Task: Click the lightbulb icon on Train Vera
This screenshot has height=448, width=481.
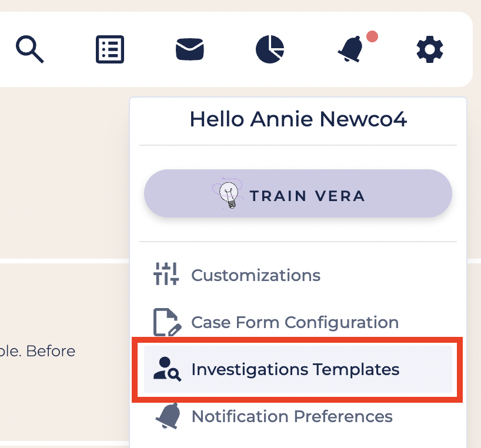Action: point(228,194)
